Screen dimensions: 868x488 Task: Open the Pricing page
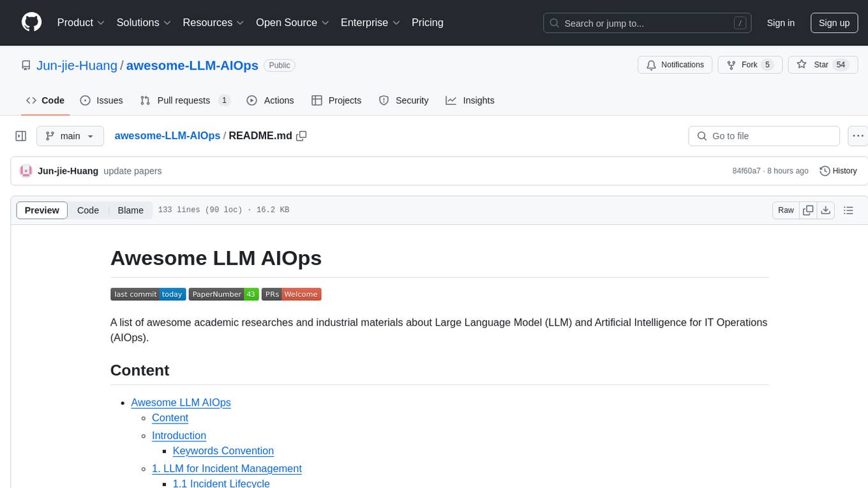tap(428, 22)
